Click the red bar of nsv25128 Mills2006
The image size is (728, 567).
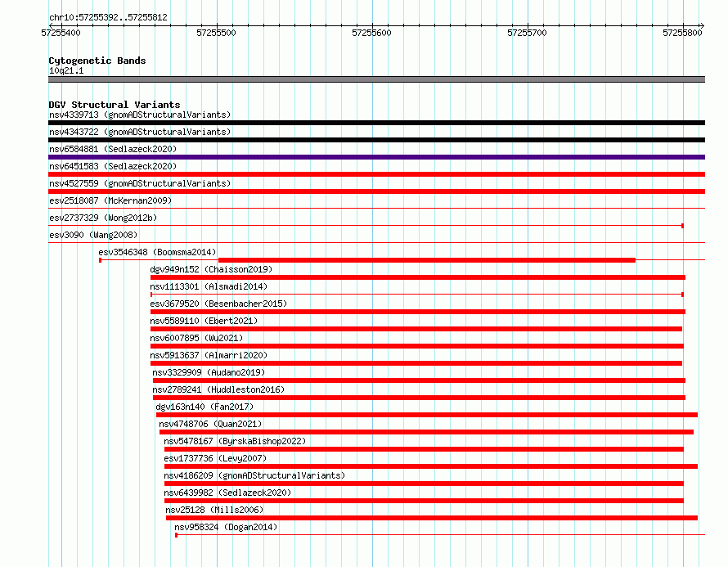click(x=432, y=518)
